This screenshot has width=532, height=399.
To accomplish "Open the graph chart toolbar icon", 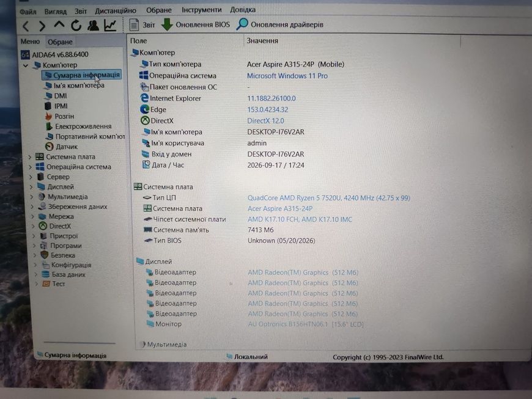I will (110, 25).
